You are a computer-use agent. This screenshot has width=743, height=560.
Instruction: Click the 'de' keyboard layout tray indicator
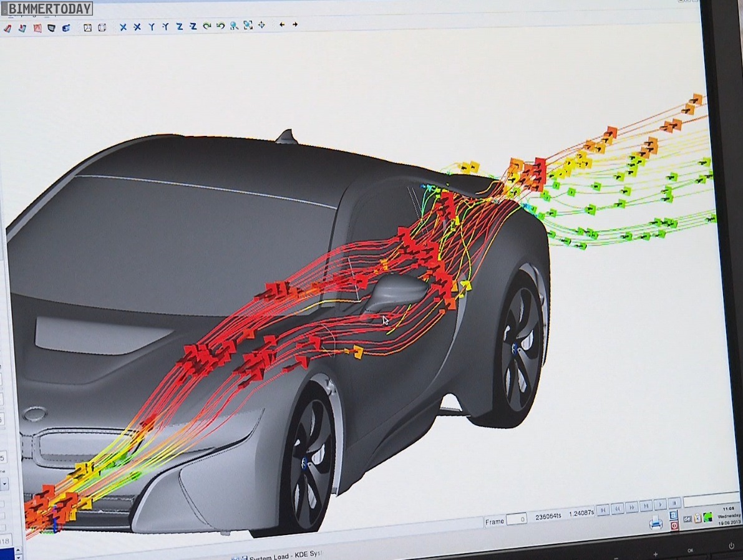(687, 519)
